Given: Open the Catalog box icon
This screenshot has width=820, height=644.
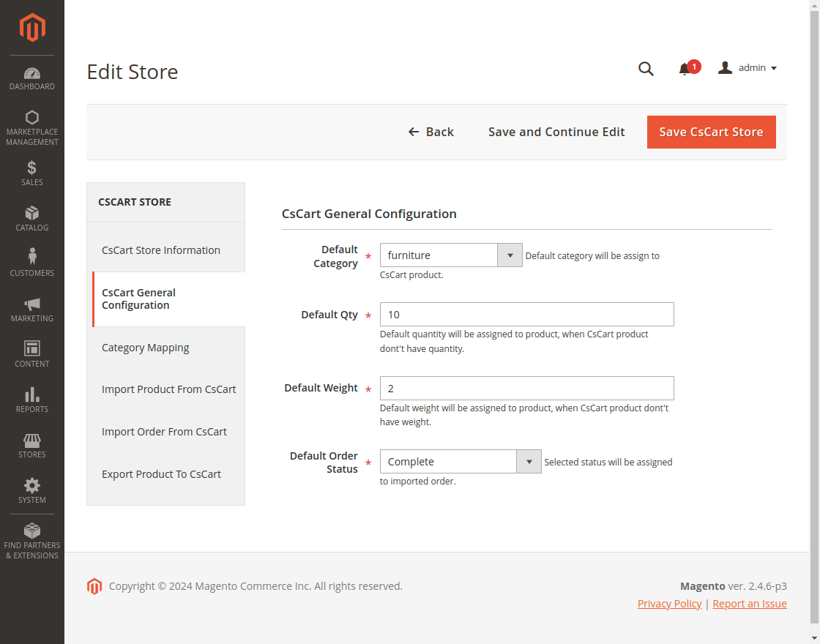Looking at the screenshot, I should pos(32,213).
